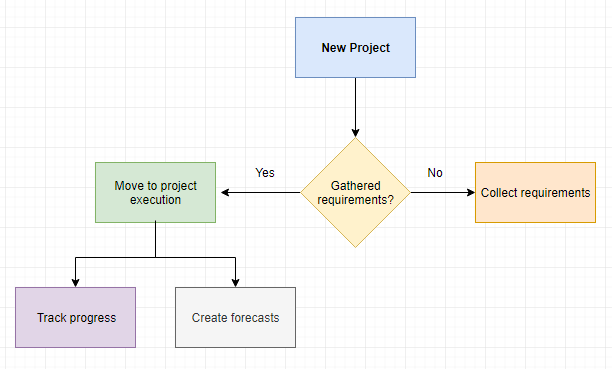Select arrow from New Project to diamond
This screenshot has width=612, height=369.
coord(355,107)
